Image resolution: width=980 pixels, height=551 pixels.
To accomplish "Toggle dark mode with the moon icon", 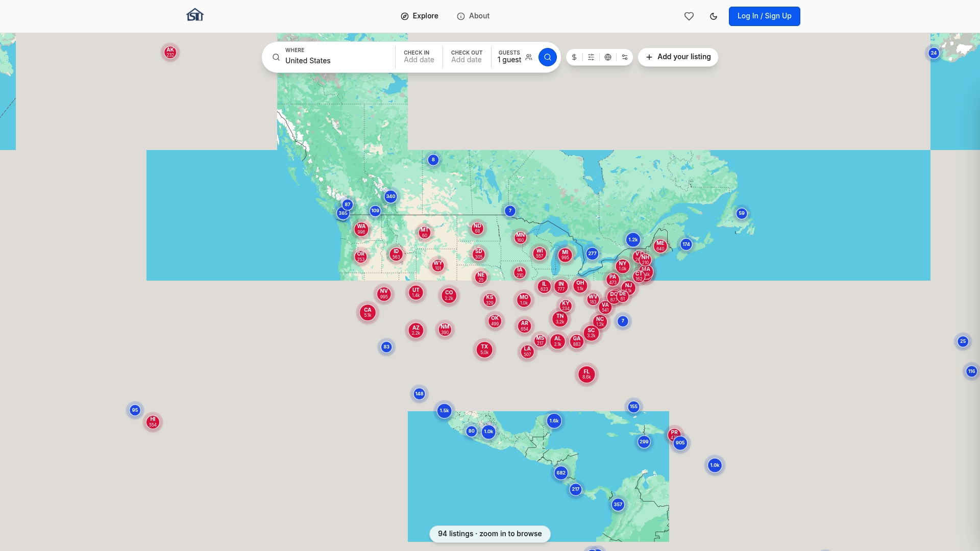I will pyautogui.click(x=714, y=16).
